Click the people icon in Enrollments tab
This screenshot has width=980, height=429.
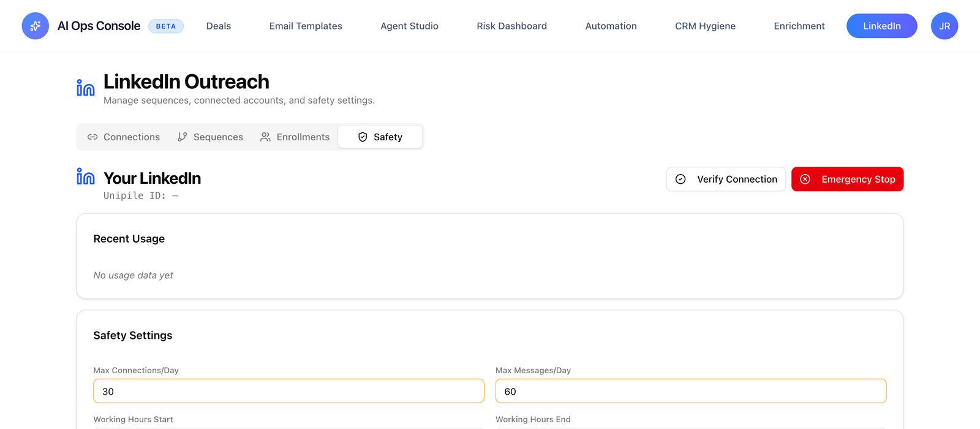click(x=265, y=137)
